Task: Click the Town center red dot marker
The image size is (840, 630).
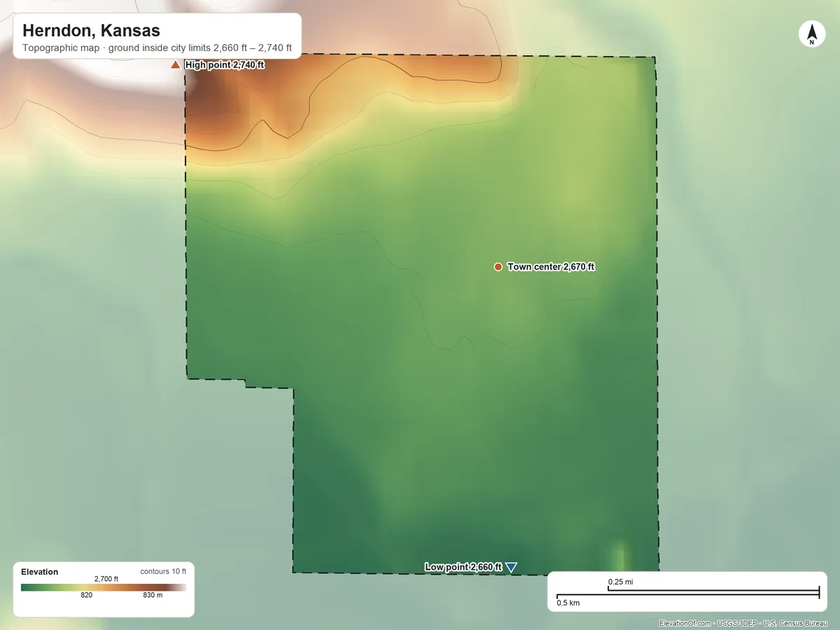Action: coord(498,267)
